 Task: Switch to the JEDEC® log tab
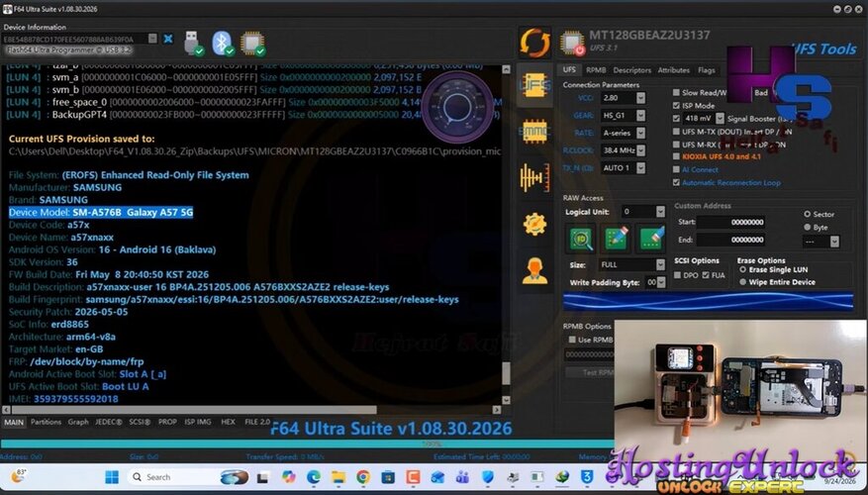pyautogui.click(x=109, y=422)
